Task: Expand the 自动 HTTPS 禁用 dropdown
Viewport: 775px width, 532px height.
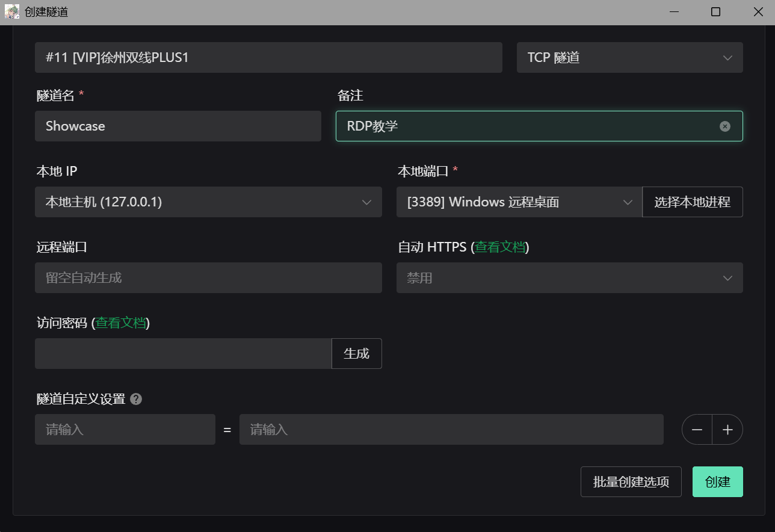Action: click(x=569, y=278)
